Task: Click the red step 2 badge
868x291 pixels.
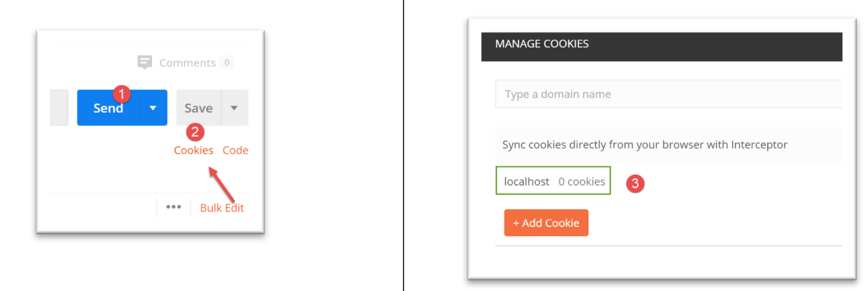Action: click(195, 132)
